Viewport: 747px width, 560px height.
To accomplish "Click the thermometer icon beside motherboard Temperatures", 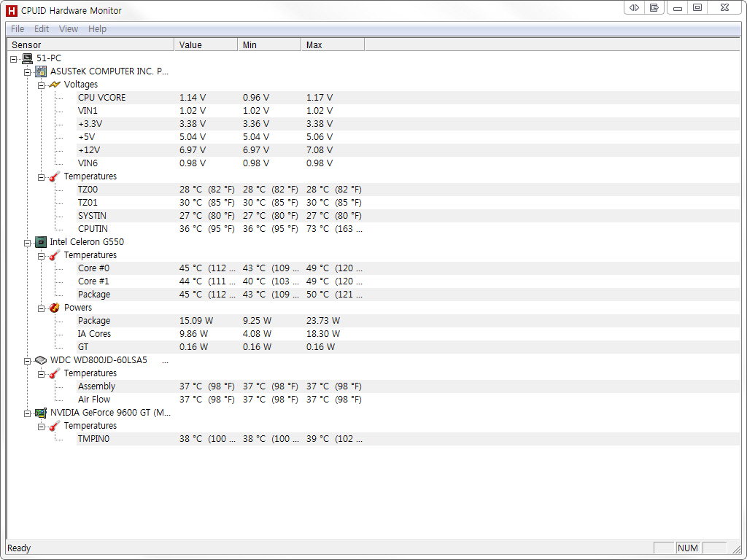I will pyautogui.click(x=55, y=176).
